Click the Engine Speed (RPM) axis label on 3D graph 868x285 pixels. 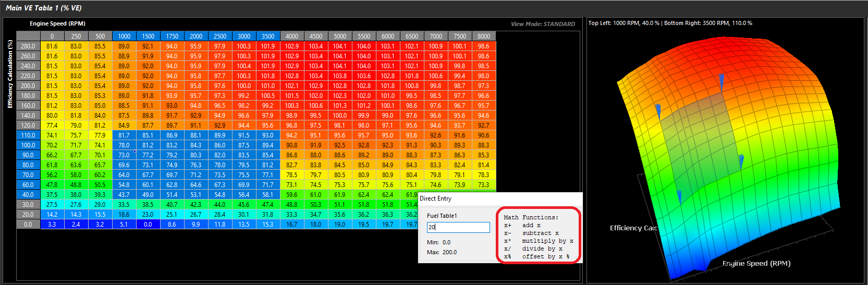tap(756, 264)
